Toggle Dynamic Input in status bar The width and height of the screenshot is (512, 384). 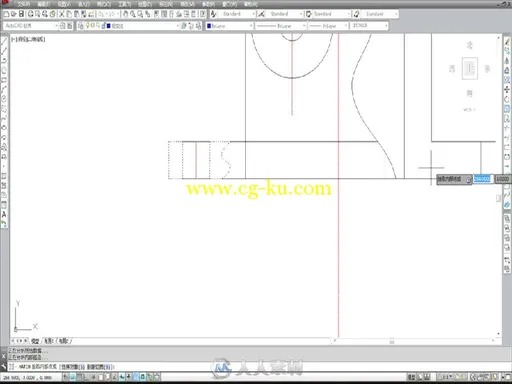click(x=129, y=377)
